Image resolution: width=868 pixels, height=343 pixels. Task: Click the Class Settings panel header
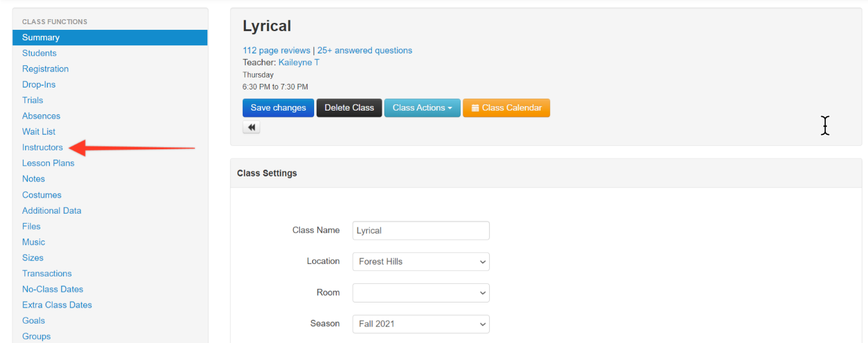(546, 173)
